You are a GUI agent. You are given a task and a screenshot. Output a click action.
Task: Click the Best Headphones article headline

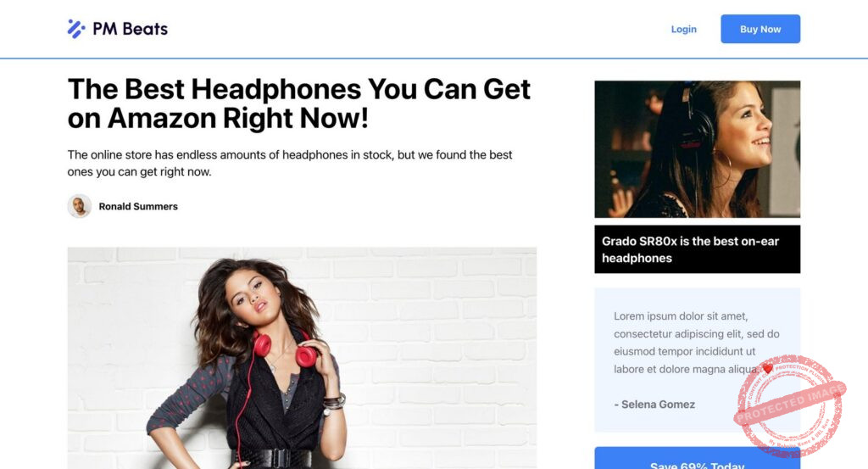click(299, 103)
